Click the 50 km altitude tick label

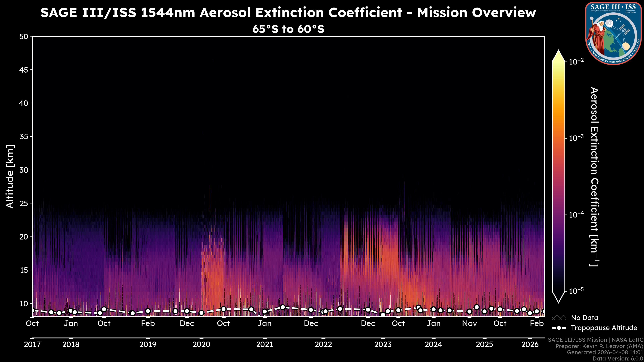pos(23,37)
